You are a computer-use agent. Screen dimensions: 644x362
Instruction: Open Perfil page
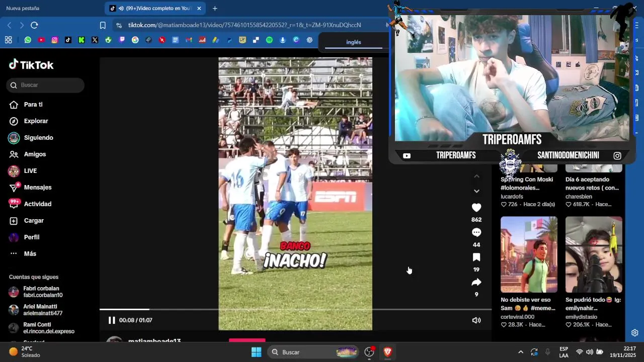click(x=31, y=237)
